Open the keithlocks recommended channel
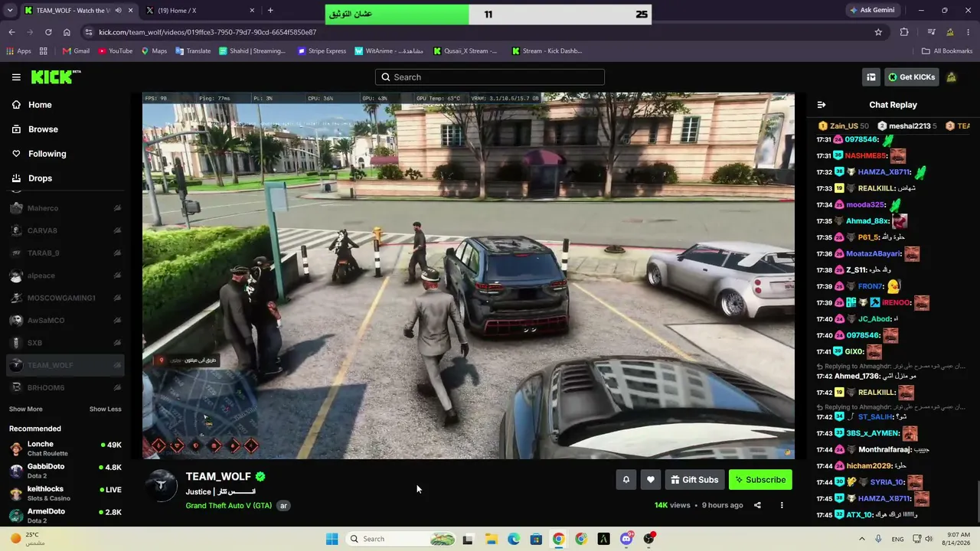Viewport: 980px width, 551px height. click(65, 494)
